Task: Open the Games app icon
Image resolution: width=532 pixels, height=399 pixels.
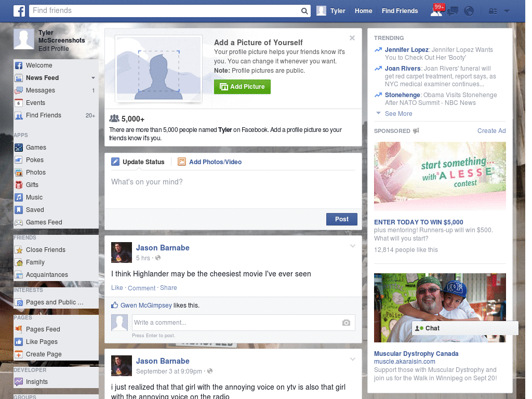Action: pyautogui.click(x=19, y=148)
